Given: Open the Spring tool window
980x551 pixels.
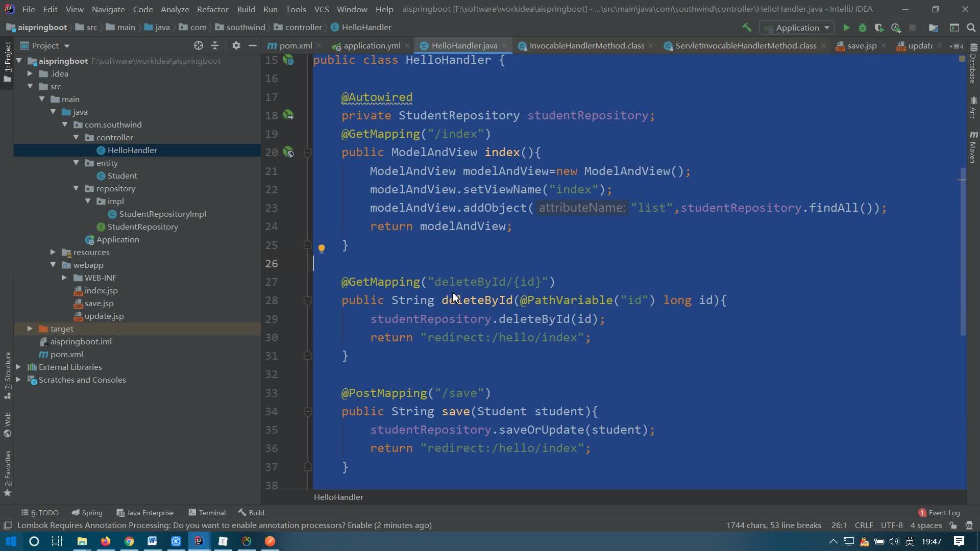Looking at the screenshot, I should [87, 513].
